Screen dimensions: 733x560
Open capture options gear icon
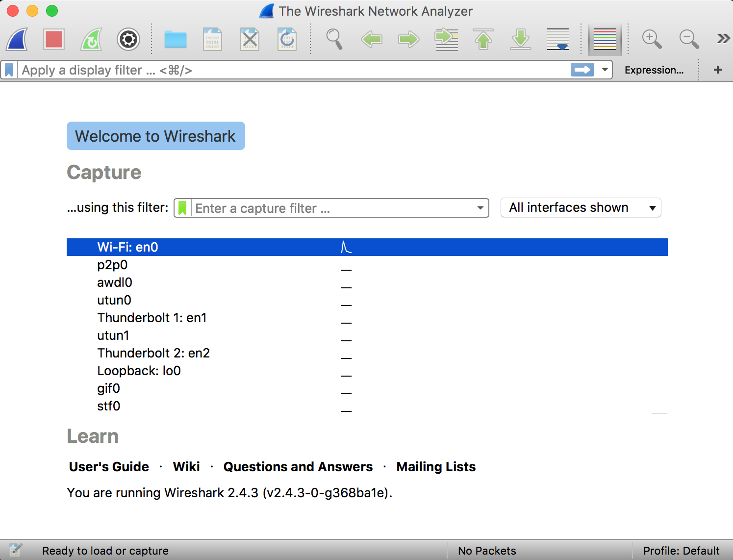pos(128,39)
